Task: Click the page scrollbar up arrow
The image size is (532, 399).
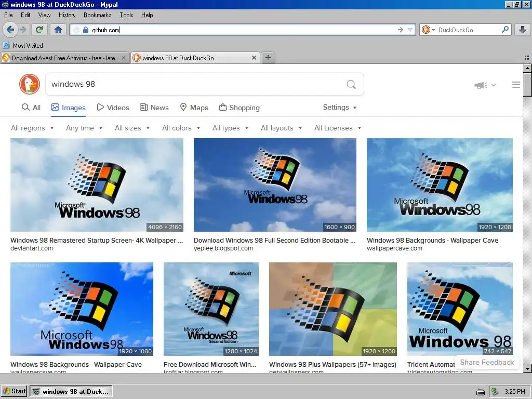Action: (527, 68)
